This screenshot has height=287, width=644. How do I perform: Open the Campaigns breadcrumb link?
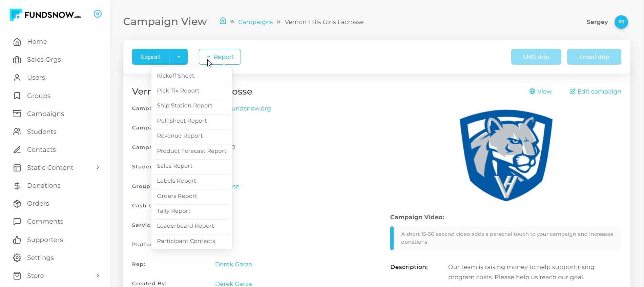coord(255,22)
